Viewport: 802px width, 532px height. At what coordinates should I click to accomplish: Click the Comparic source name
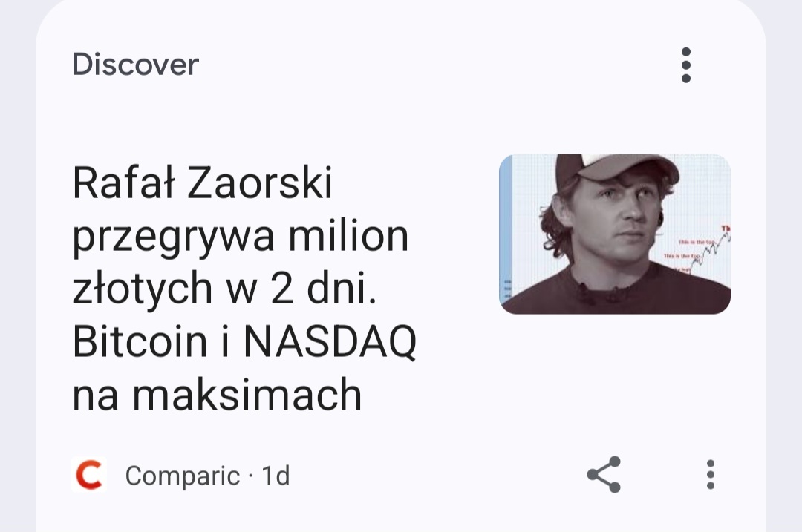pyautogui.click(x=182, y=476)
